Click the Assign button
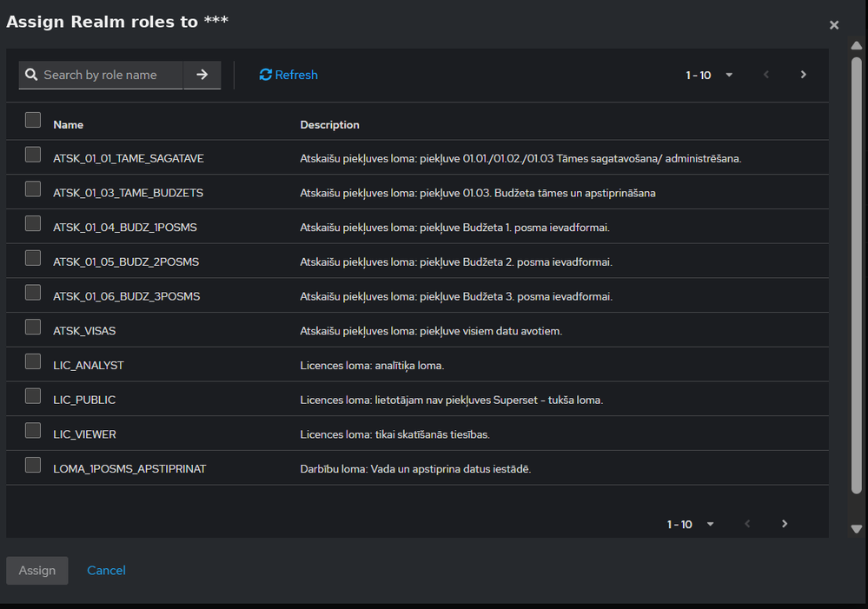 coord(37,570)
